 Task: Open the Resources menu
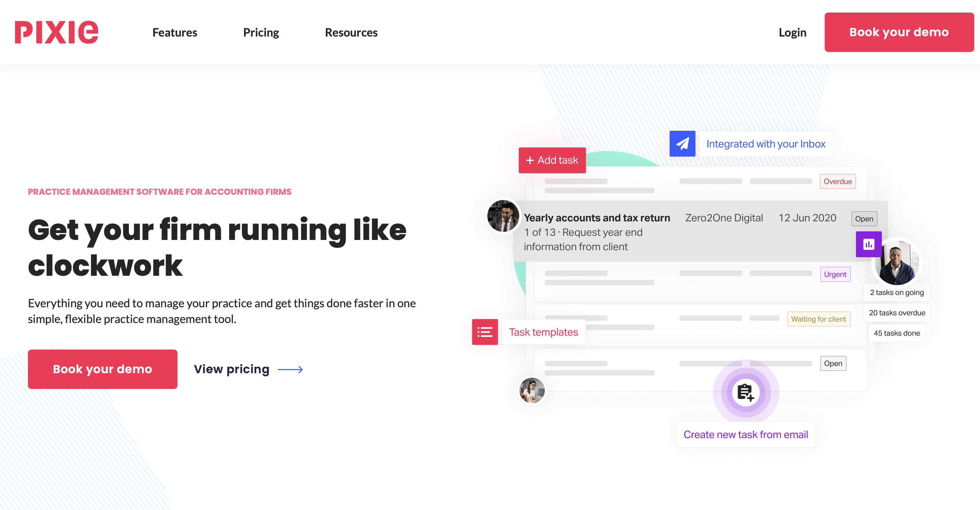point(351,32)
